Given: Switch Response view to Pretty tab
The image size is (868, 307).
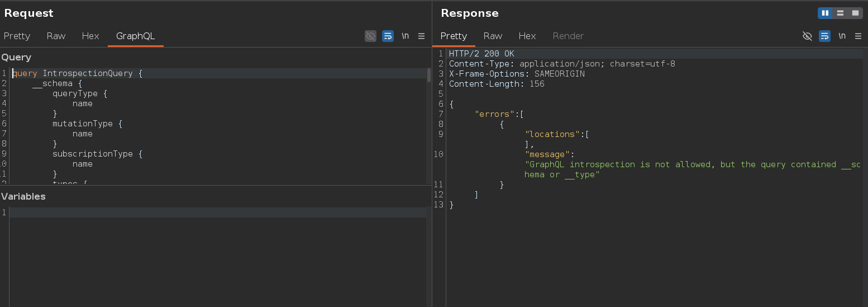Looking at the screenshot, I should coord(454,36).
